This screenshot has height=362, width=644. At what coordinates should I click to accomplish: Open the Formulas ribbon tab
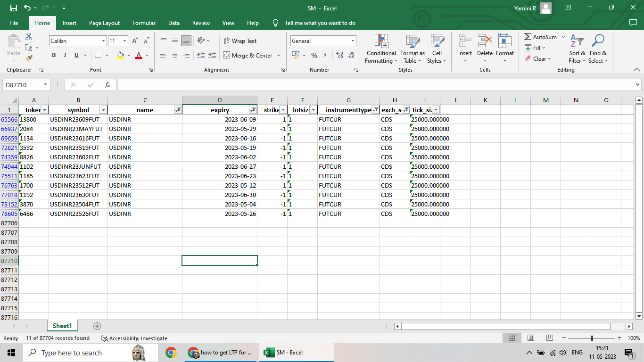[144, 23]
